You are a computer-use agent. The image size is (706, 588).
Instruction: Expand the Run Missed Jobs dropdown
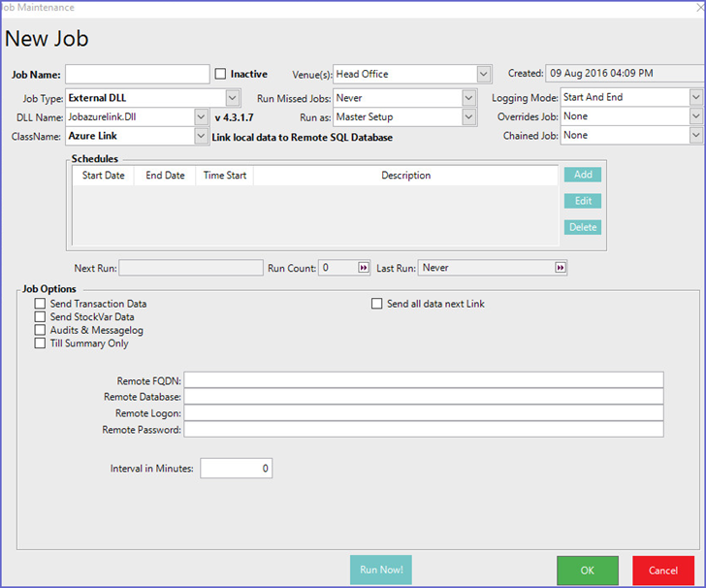coord(468,98)
